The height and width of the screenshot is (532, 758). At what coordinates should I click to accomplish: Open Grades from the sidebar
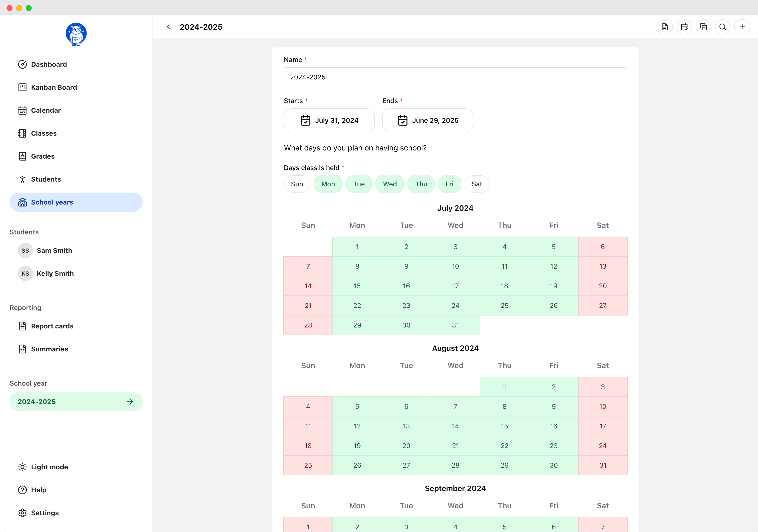click(x=43, y=156)
